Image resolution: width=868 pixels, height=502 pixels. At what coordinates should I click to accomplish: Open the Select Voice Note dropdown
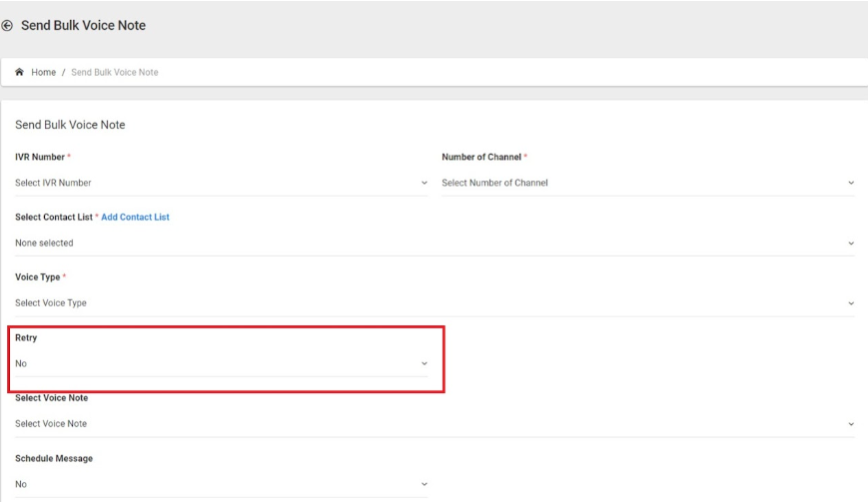435,424
